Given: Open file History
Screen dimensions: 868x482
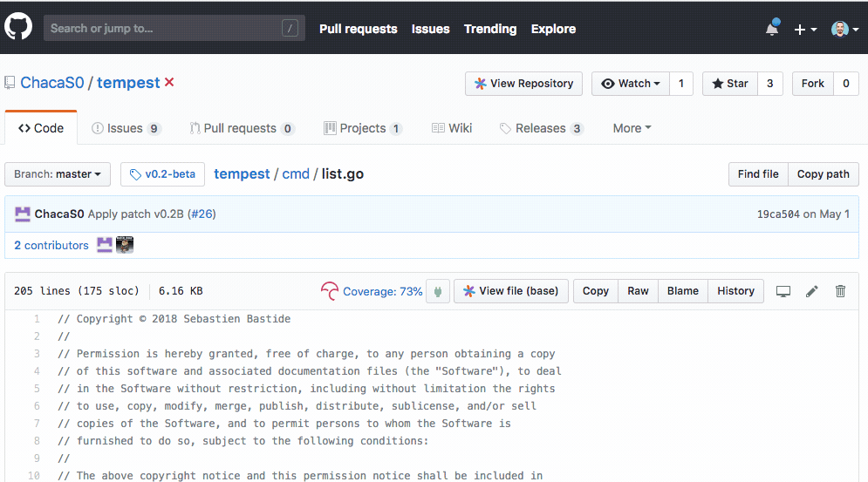Looking at the screenshot, I should click(x=735, y=291).
